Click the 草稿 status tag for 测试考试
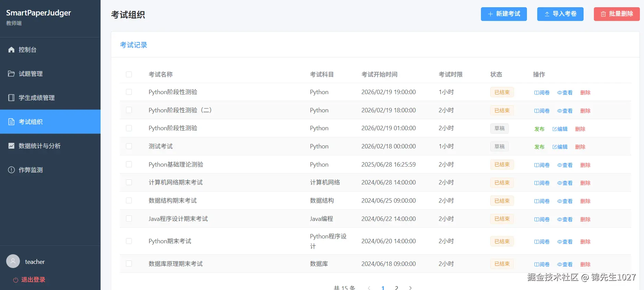 (x=499, y=146)
